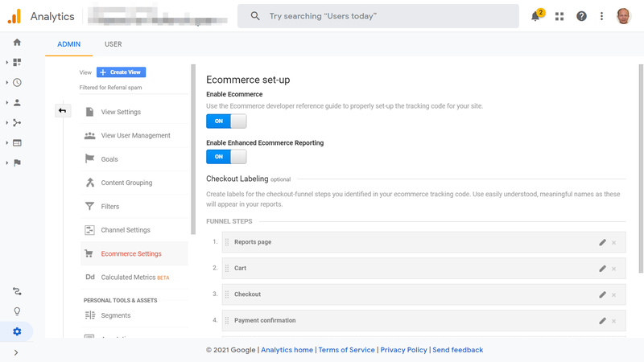644x362 pixels.
Task: Click Send feedback link
Action: click(457, 350)
